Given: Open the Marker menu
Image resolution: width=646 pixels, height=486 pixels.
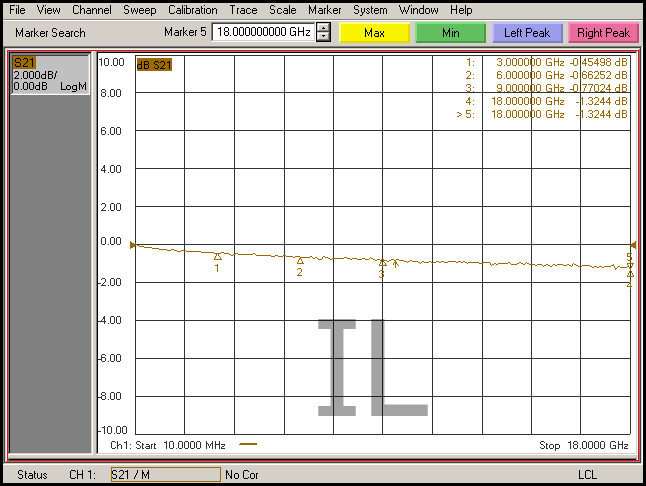Looking at the screenshot, I should (x=324, y=10).
